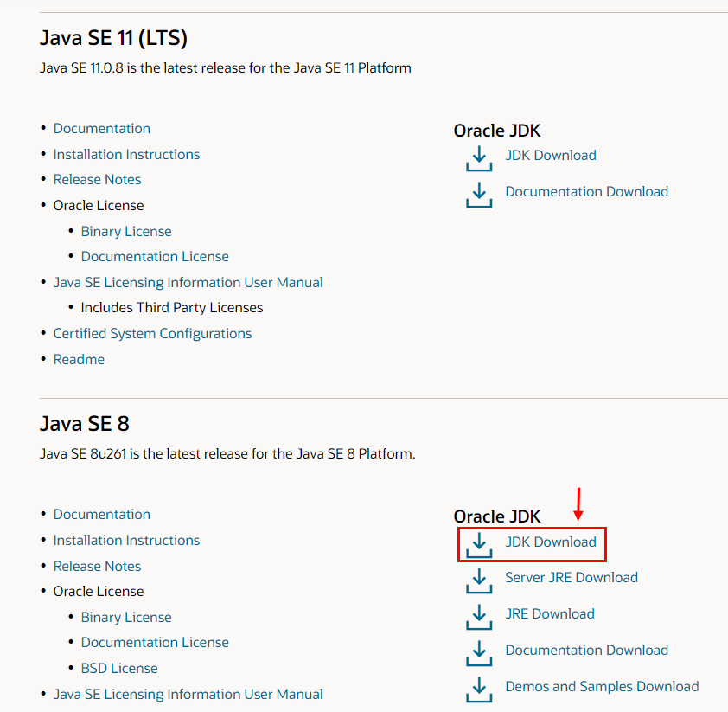The image size is (728, 712).
Task: Click the Java SE 11 Documentation Download arrow icon
Action: (479, 195)
